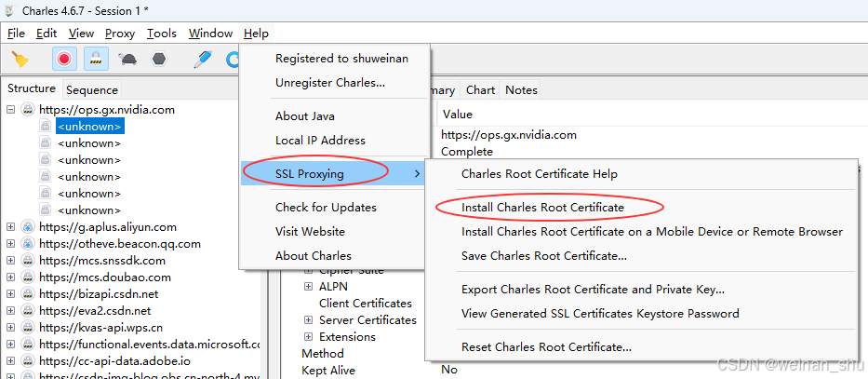Viewport: 868px width, 379px height.
Task: Open the Tools menu
Action: coord(162,34)
